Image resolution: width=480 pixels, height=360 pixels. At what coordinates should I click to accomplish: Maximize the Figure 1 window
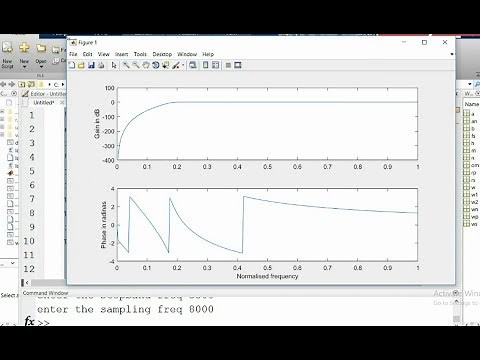pyautogui.click(x=424, y=42)
